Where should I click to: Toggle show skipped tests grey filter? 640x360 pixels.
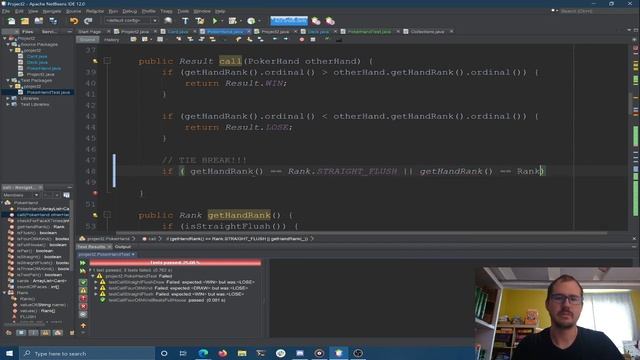(x=83, y=314)
